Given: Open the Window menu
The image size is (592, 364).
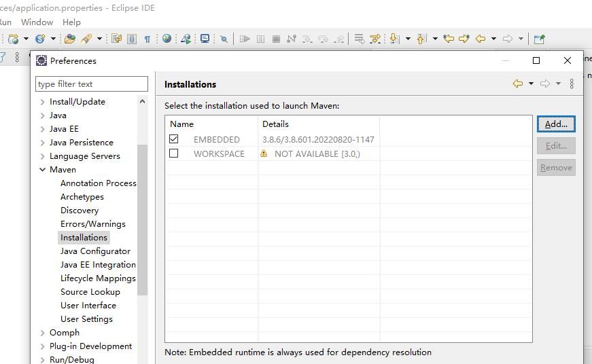Looking at the screenshot, I should [x=37, y=22].
